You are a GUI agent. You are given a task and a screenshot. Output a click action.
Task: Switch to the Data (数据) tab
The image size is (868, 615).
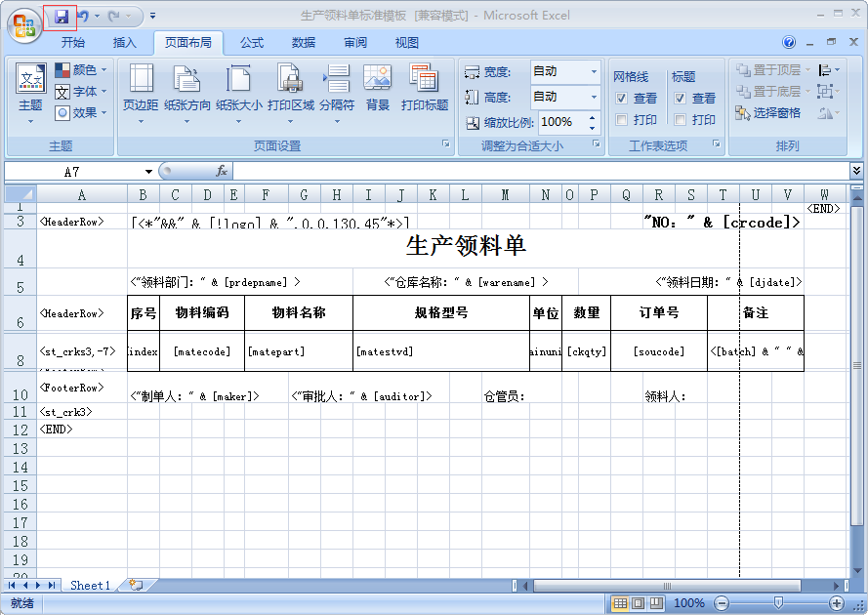coord(304,43)
